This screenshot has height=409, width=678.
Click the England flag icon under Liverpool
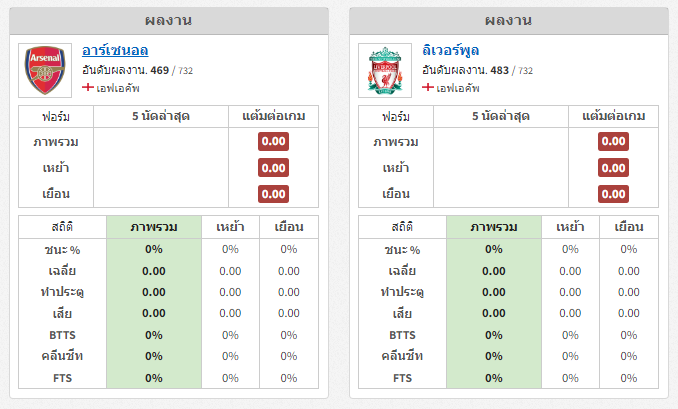[428, 87]
